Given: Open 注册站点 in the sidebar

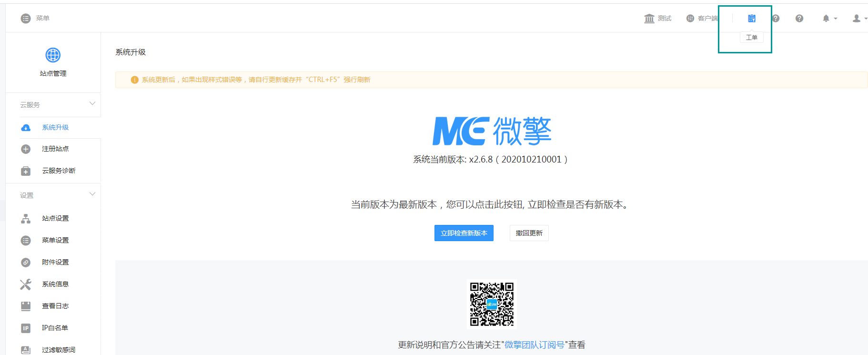Looking at the screenshot, I should pyautogui.click(x=55, y=149).
